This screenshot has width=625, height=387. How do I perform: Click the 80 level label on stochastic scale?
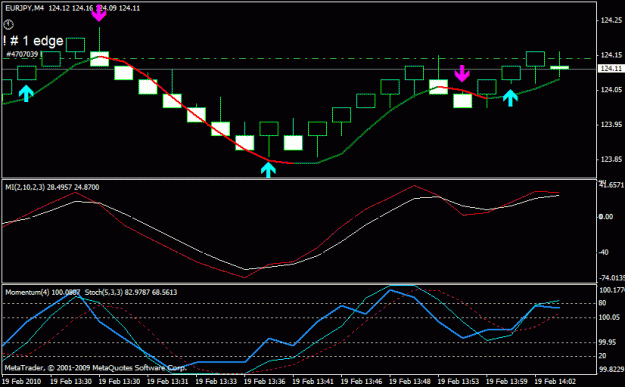pyautogui.click(x=602, y=303)
